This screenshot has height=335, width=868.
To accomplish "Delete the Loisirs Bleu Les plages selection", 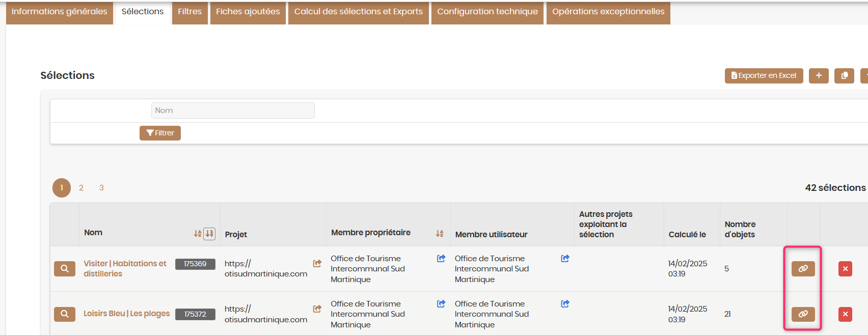I will tap(845, 314).
